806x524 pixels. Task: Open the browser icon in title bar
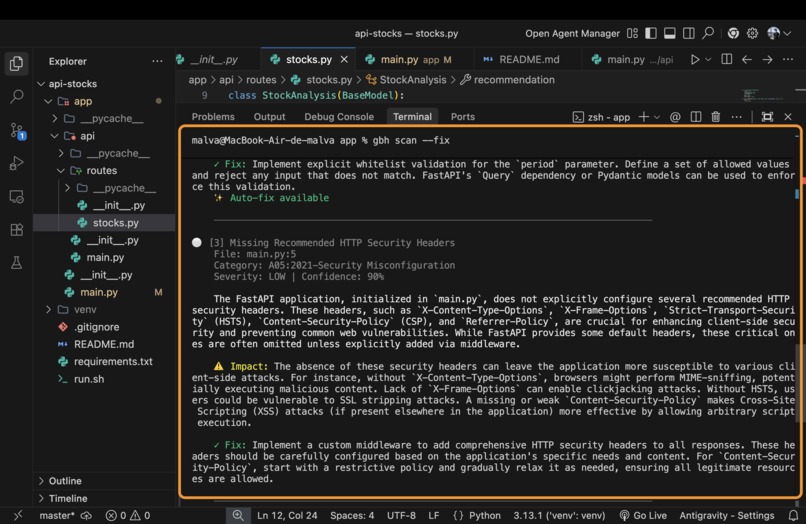click(x=733, y=33)
